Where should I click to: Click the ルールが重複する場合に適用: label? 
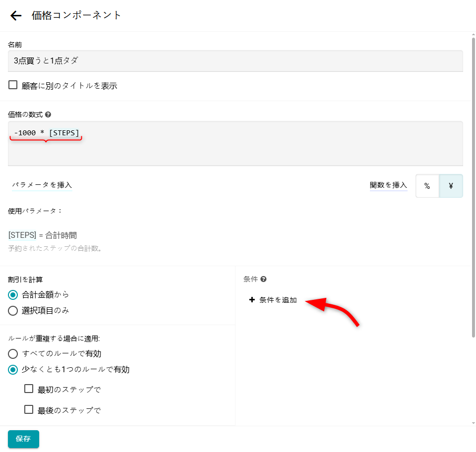[x=54, y=338]
